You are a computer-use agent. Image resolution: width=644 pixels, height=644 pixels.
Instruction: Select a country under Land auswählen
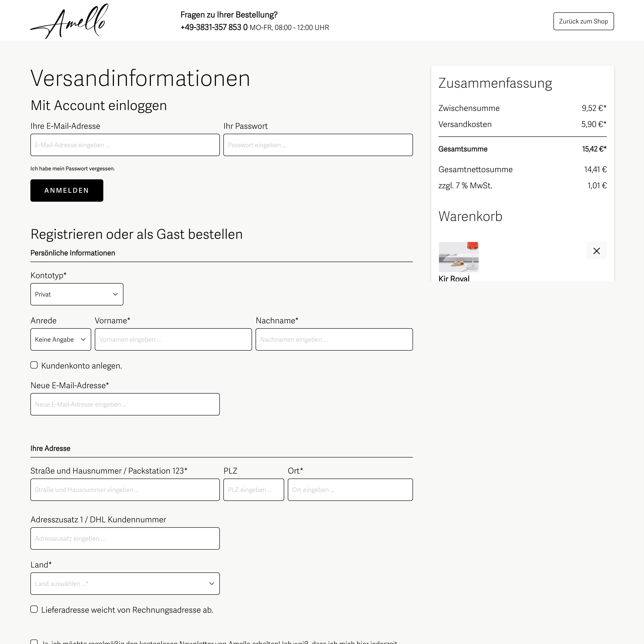click(125, 583)
